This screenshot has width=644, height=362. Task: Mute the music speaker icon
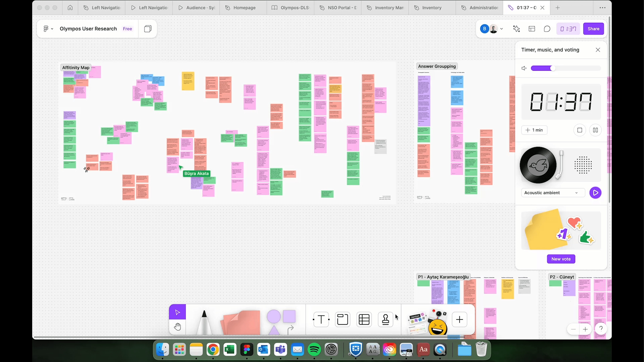click(524, 68)
